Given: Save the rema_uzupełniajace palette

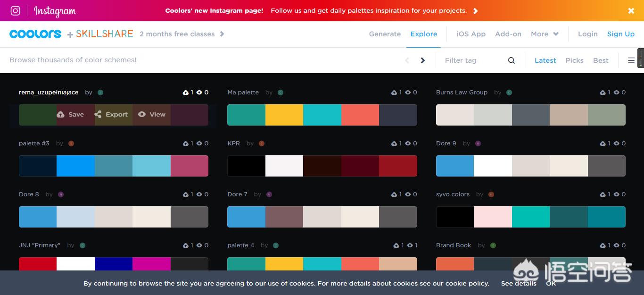Looking at the screenshot, I should 70,115.
